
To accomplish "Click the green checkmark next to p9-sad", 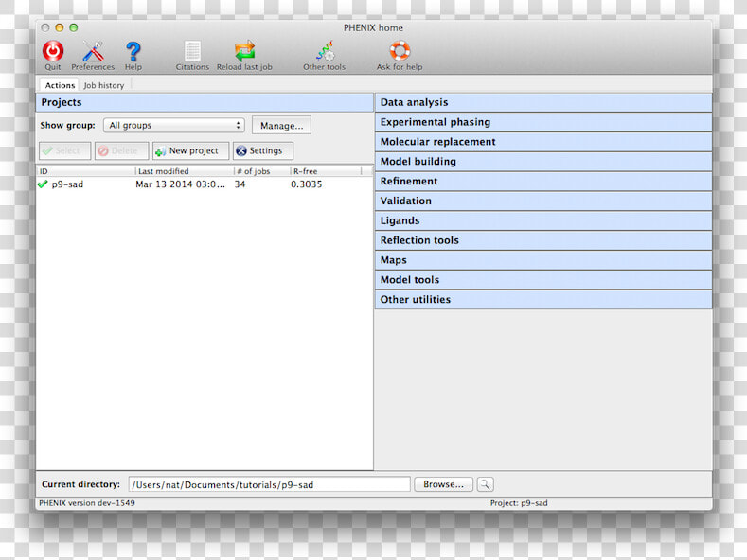I will (x=43, y=184).
